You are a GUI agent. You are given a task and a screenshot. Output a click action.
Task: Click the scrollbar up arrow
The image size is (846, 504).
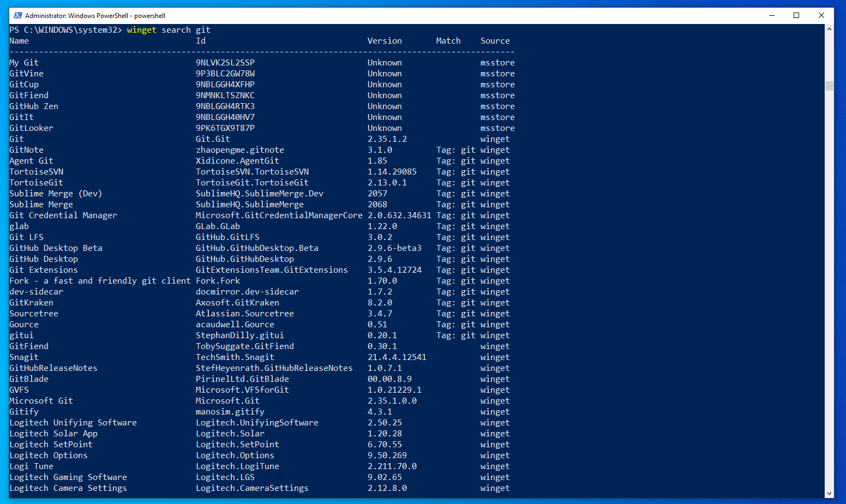829,29
